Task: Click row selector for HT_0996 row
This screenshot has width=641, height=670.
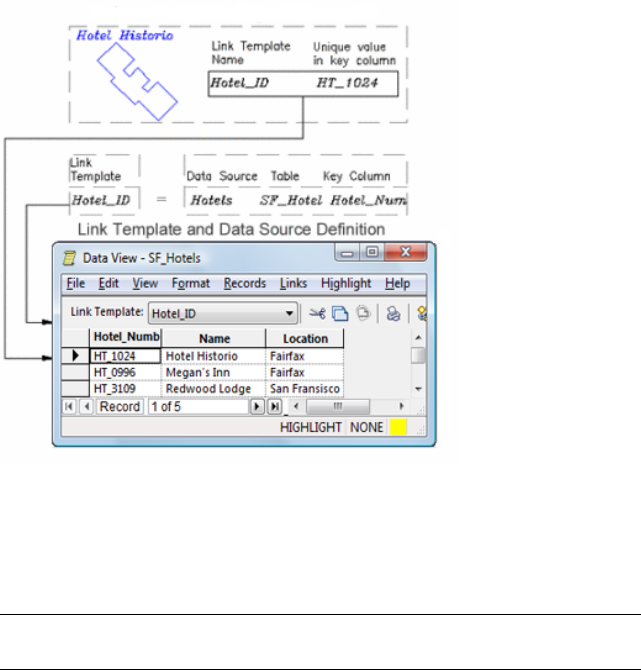Action: (76, 373)
